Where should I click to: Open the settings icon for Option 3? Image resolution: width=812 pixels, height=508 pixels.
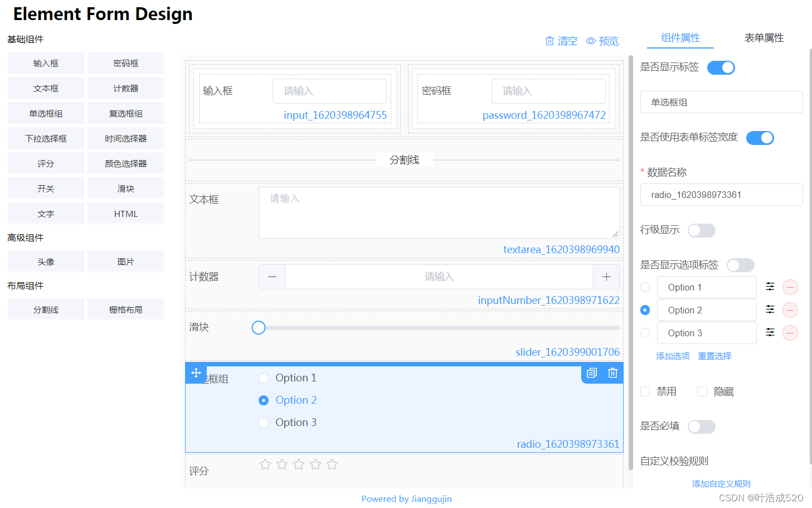point(770,332)
